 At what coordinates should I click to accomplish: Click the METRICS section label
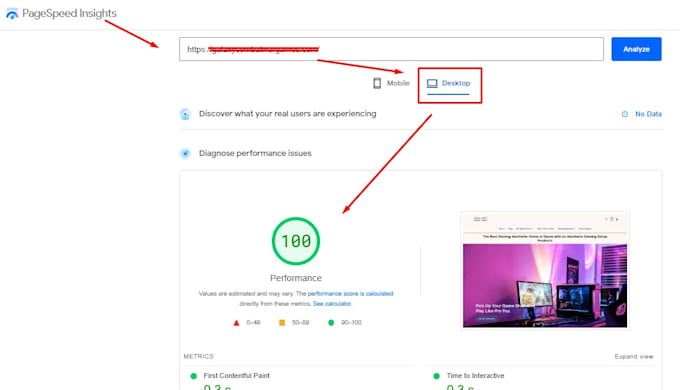pos(199,356)
